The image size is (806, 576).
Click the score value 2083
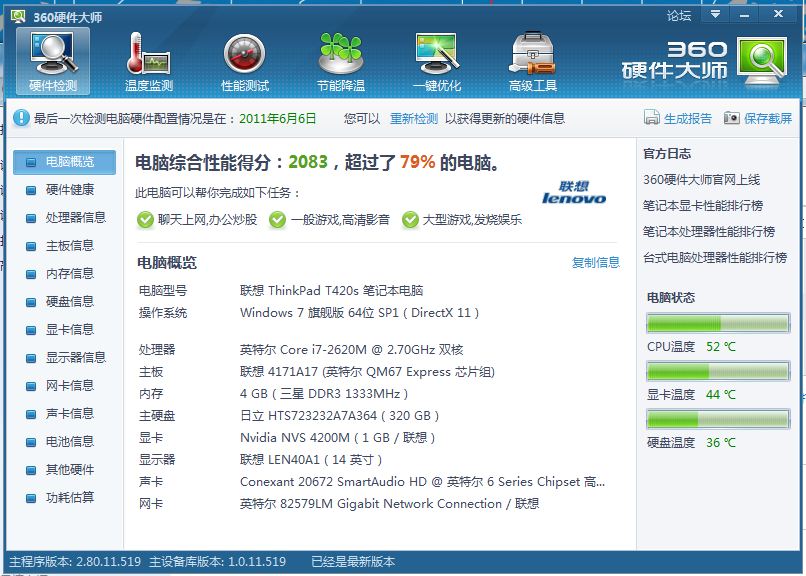coord(308,162)
